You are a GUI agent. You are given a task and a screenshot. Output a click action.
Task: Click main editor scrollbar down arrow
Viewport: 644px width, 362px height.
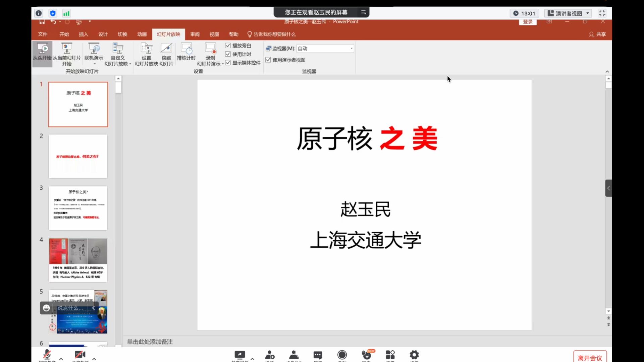pos(608,311)
